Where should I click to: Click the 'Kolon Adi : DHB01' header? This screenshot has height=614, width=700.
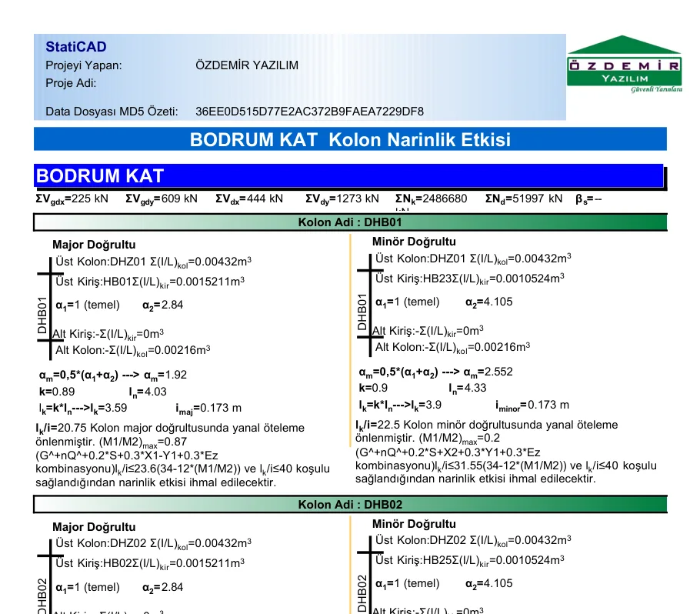coord(350,222)
